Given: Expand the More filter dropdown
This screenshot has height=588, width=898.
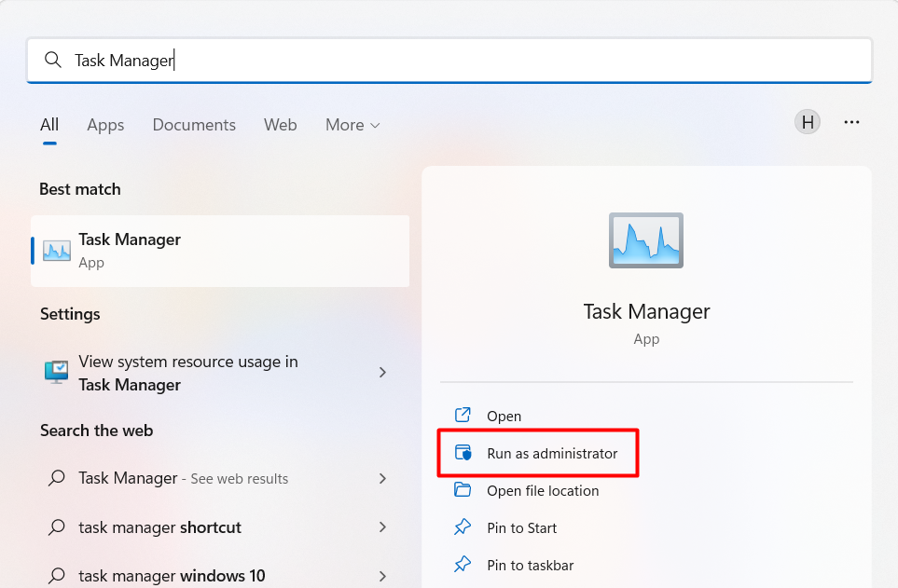Looking at the screenshot, I should pos(352,125).
